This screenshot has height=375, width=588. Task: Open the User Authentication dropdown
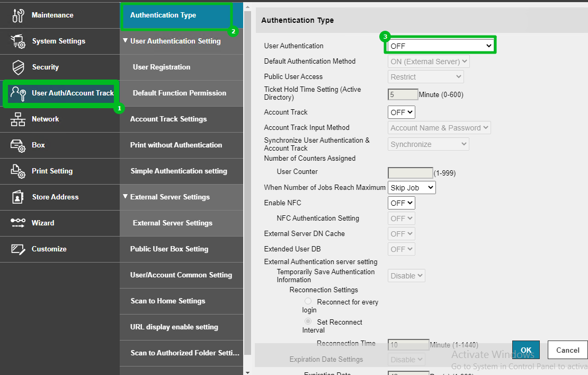441,46
